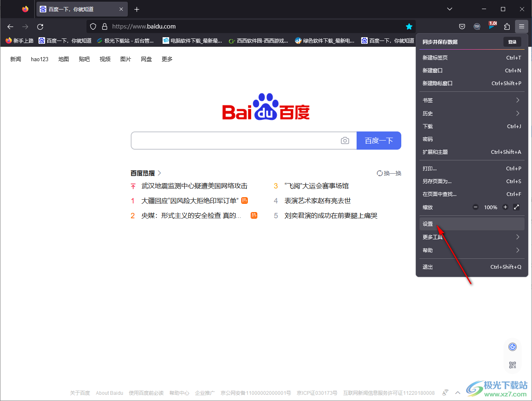Open the red 1.00 badge extension icon
The width and height of the screenshot is (532, 401).
click(x=492, y=26)
